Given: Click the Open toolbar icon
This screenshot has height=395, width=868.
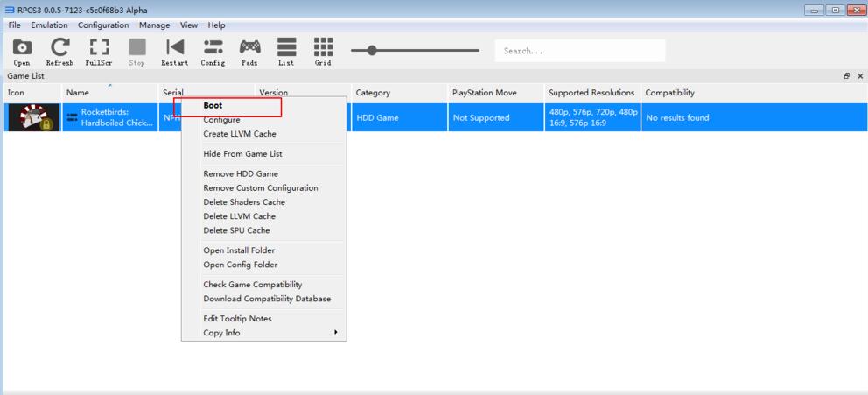Looking at the screenshot, I should coord(22,52).
